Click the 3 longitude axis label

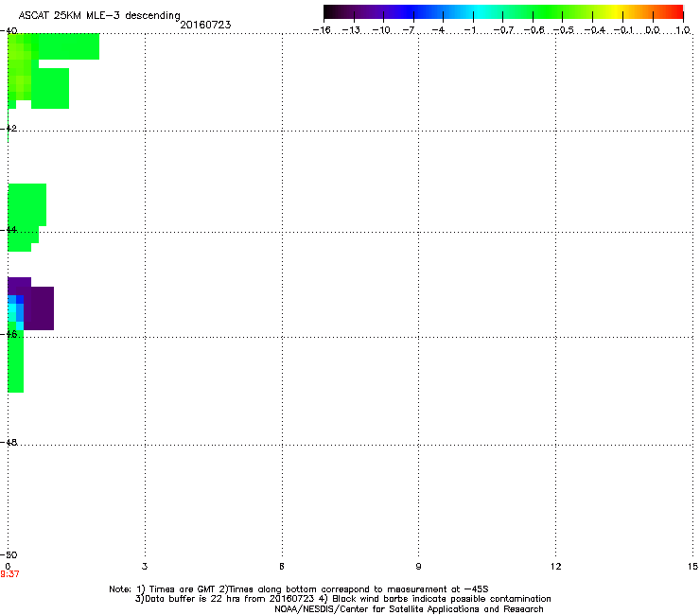(145, 567)
